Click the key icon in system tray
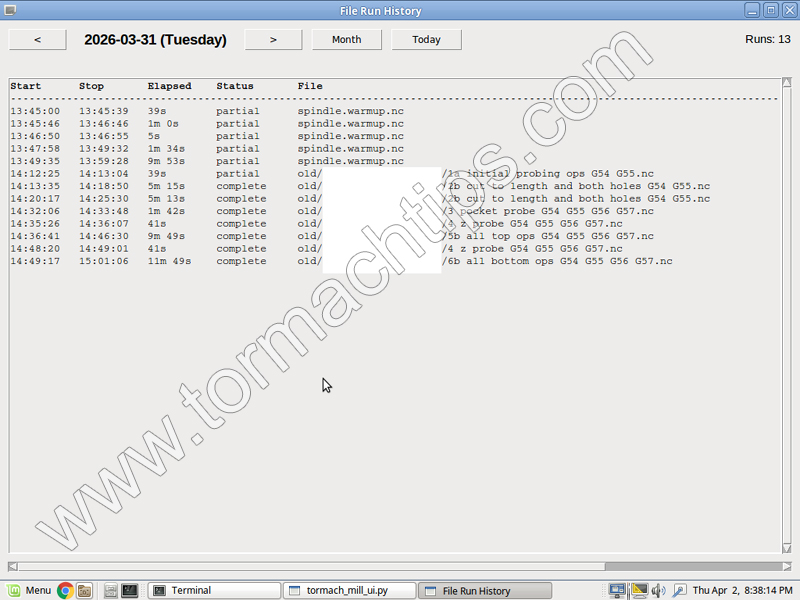This screenshot has width=800, height=600. [x=679, y=590]
